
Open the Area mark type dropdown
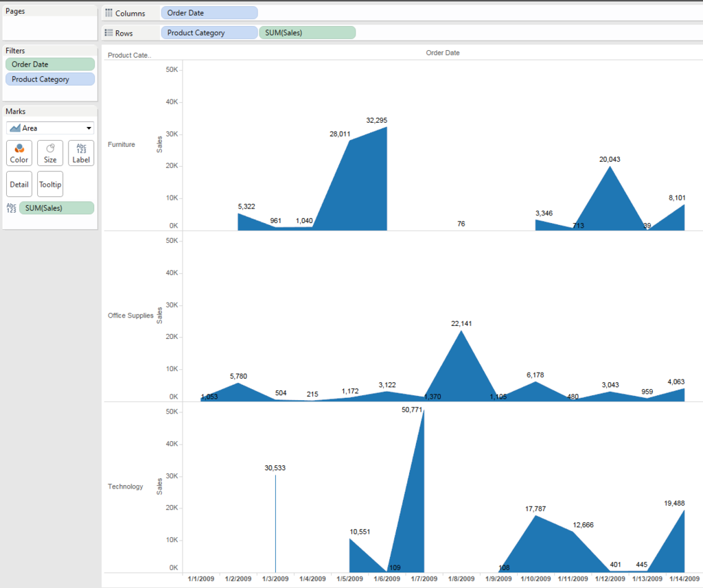point(50,128)
